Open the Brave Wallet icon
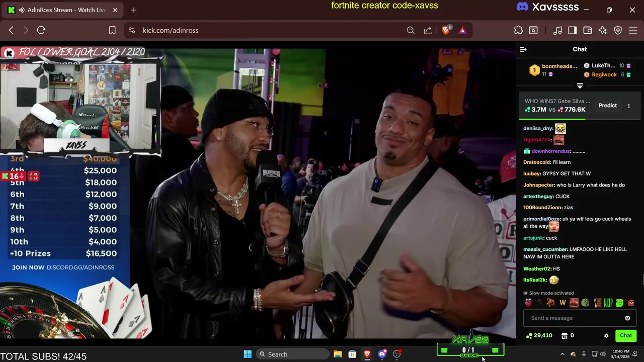The height and width of the screenshot is (362, 644). (588, 30)
